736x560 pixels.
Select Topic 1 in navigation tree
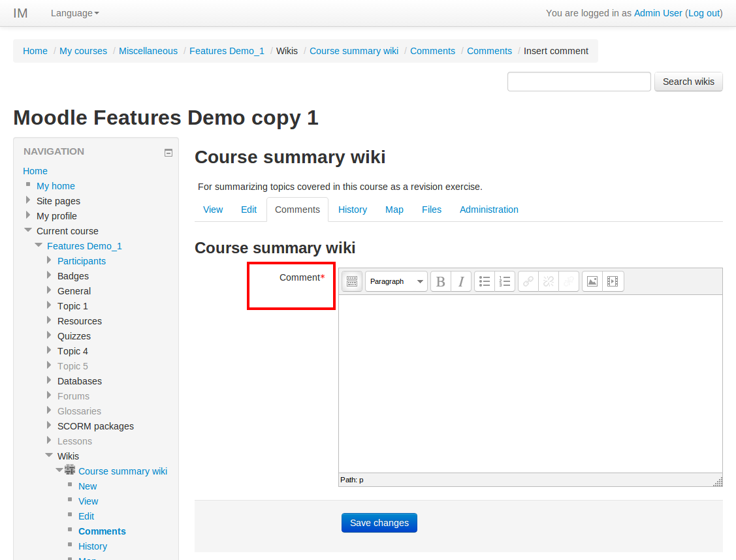coord(72,306)
